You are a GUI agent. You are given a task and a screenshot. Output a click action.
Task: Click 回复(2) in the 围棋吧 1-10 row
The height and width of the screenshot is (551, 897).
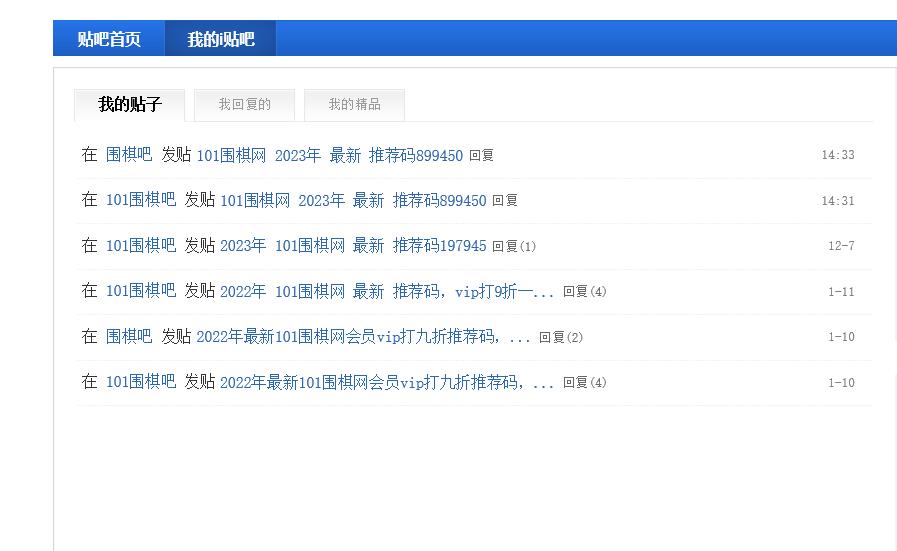(561, 338)
